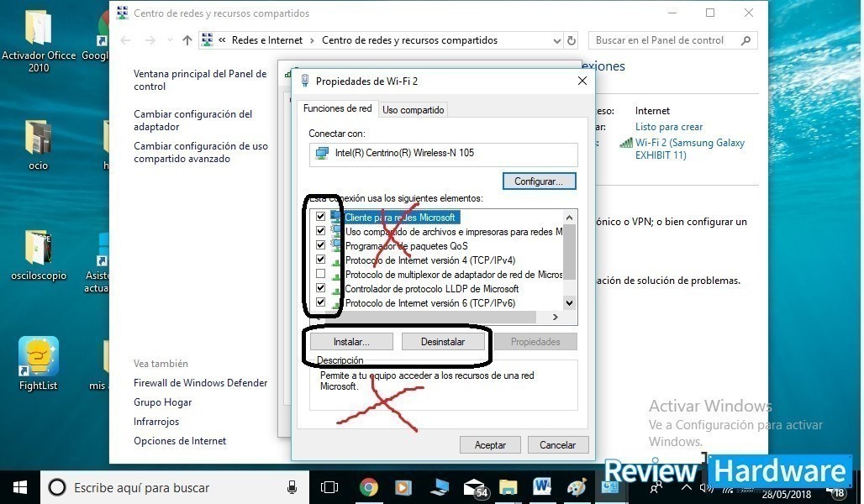
Task: Open the Windows Start menu
Action: pyautogui.click(x=20, y=487)
